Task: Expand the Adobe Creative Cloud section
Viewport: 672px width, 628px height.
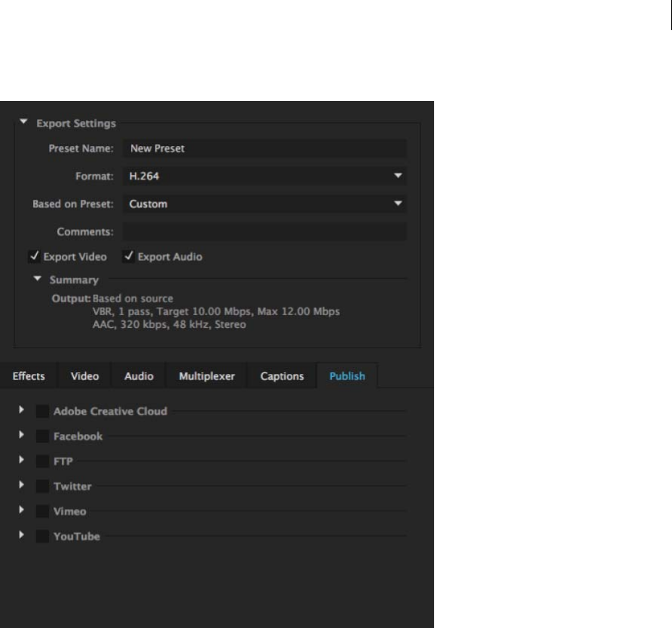Action: pyautogui.click(x=21, y=410)
